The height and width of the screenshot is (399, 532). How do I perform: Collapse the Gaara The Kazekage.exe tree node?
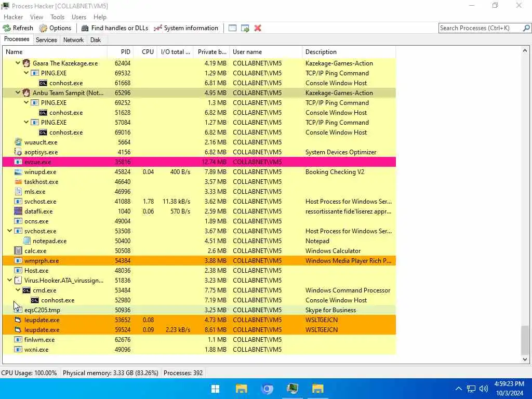coord(18,63)
